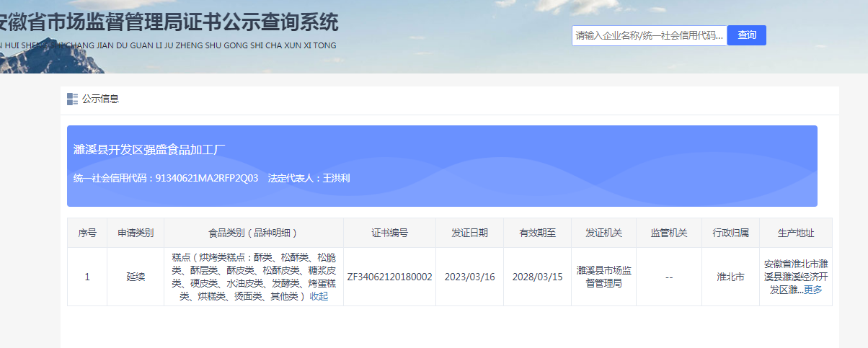Click the 安徽省市场监督管理局 site title
This screenshot has height=348, width=868.
click(167, 23)
